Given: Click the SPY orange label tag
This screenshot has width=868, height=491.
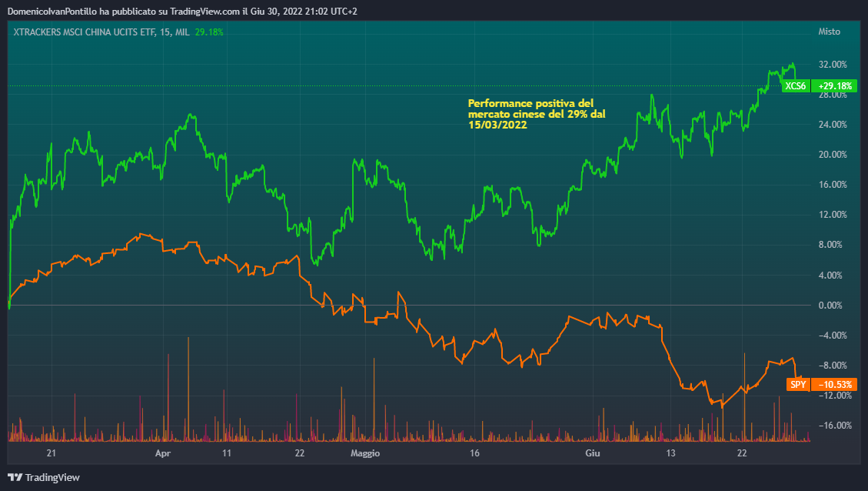Looking at the screenshot, I should click(x=798, y=385).
